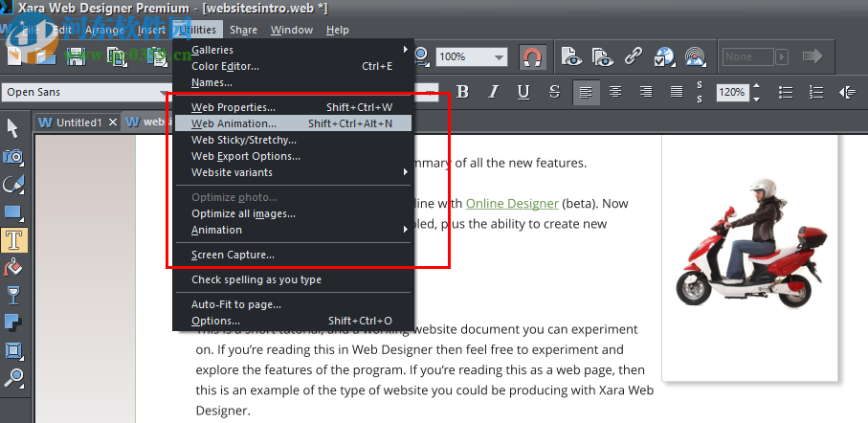Select the Fill bucket tool
Image resolution: width=868 pixels, height=423 pixels.
12,267
